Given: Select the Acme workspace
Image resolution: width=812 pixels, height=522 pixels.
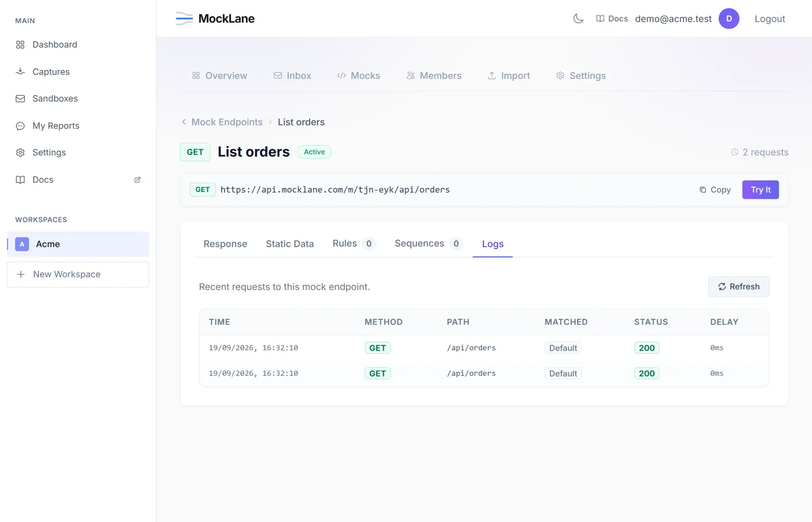Looking at the screenshot, I should (78, 244).
